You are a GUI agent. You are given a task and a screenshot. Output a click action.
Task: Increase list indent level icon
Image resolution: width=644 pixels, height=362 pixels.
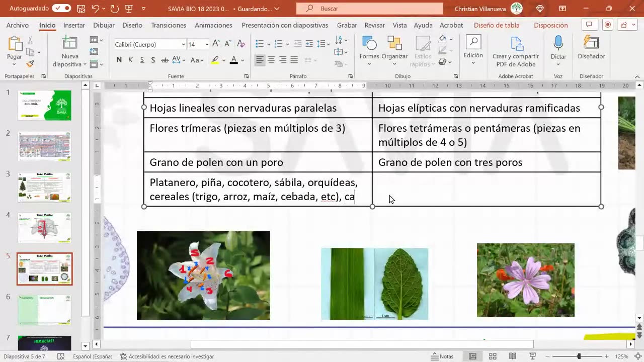coord(309,44)
